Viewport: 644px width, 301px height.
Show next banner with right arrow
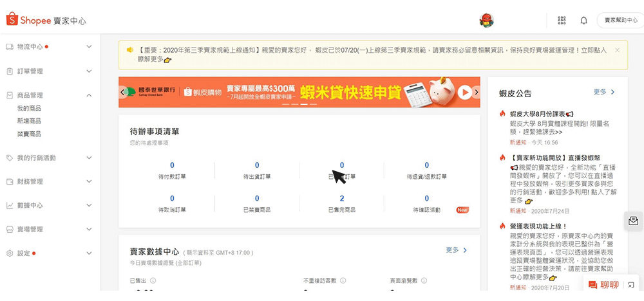point(477,92)
